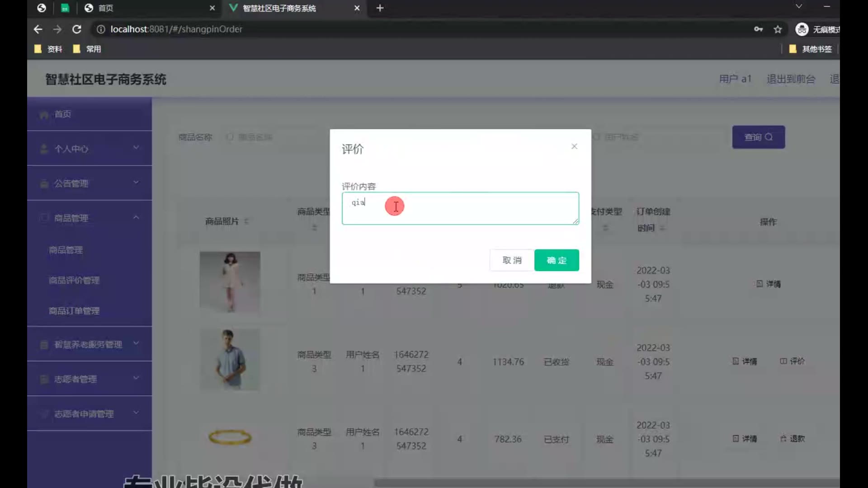The width and height of the screenshot is (868, 488).
Task: Expand the 公告管理 sidebar menu
Action: [90, 183]
